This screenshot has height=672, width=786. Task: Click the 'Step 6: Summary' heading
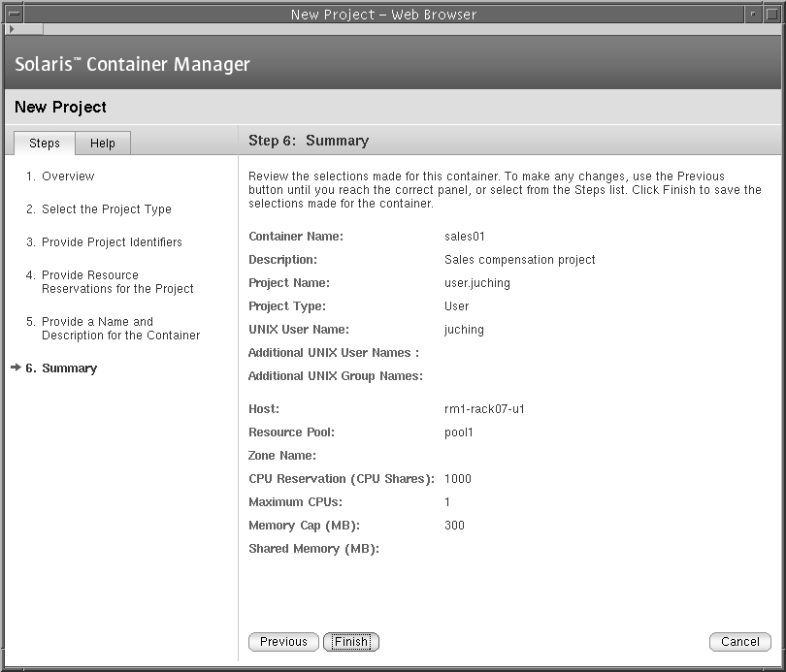click(x=309, y=141)
